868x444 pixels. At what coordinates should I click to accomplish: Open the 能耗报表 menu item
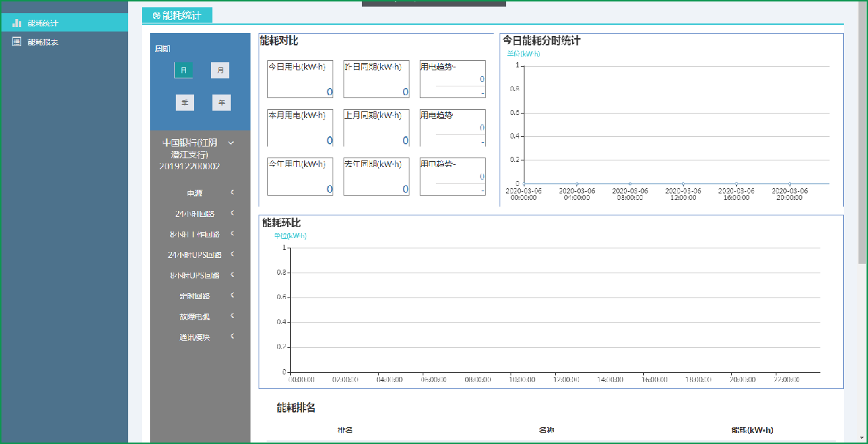(43, 42)
